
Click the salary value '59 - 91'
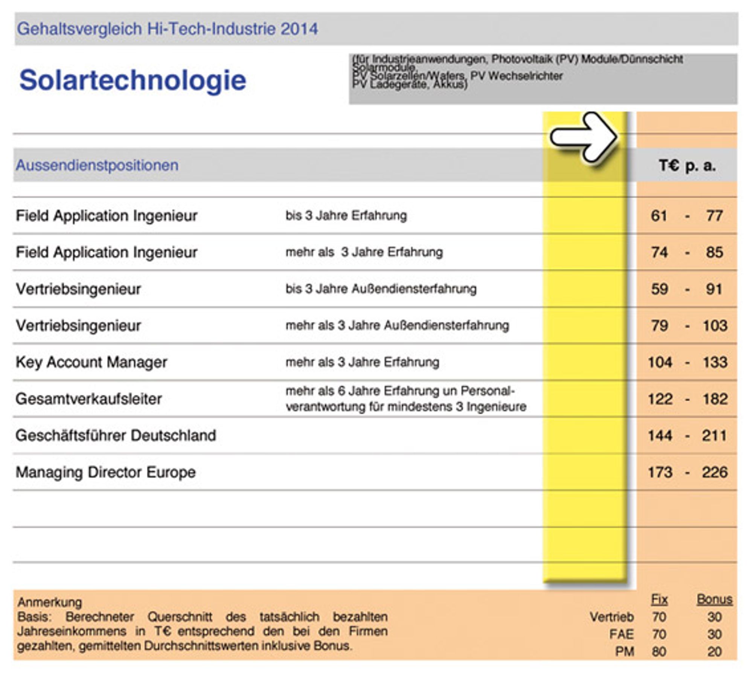(687, 289)
